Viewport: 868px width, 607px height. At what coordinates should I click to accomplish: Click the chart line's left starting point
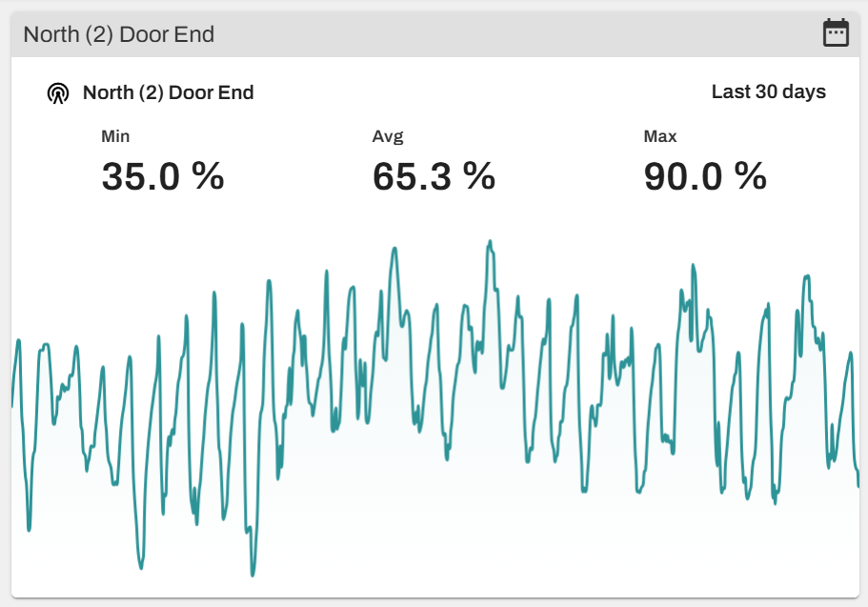pos(12,405)
